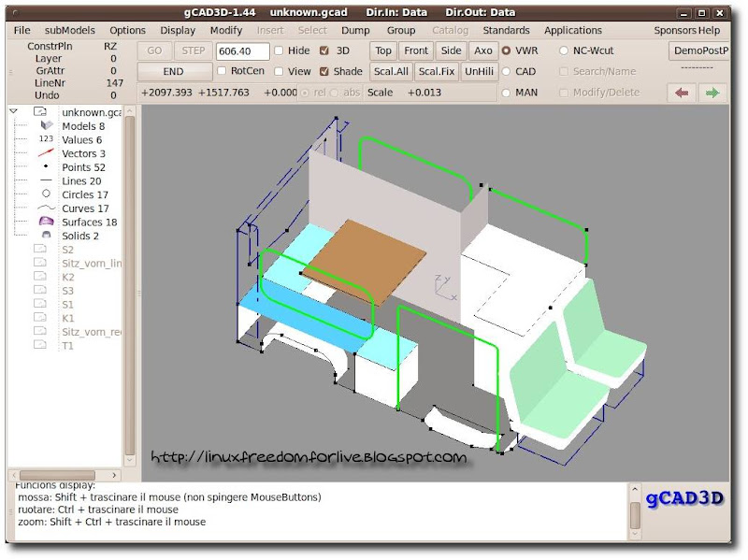Collapse the unknown.gcad tree root

[15, 111]
